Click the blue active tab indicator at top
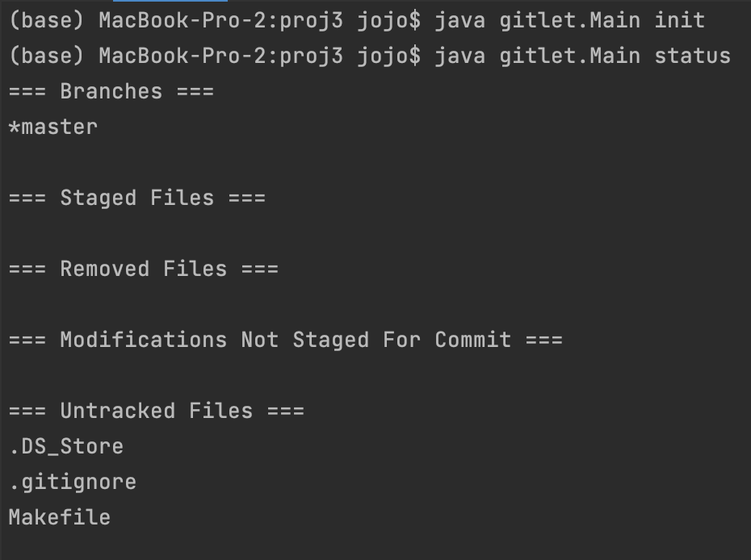This screenshot has width=751, height=560. tap(170, 1)
